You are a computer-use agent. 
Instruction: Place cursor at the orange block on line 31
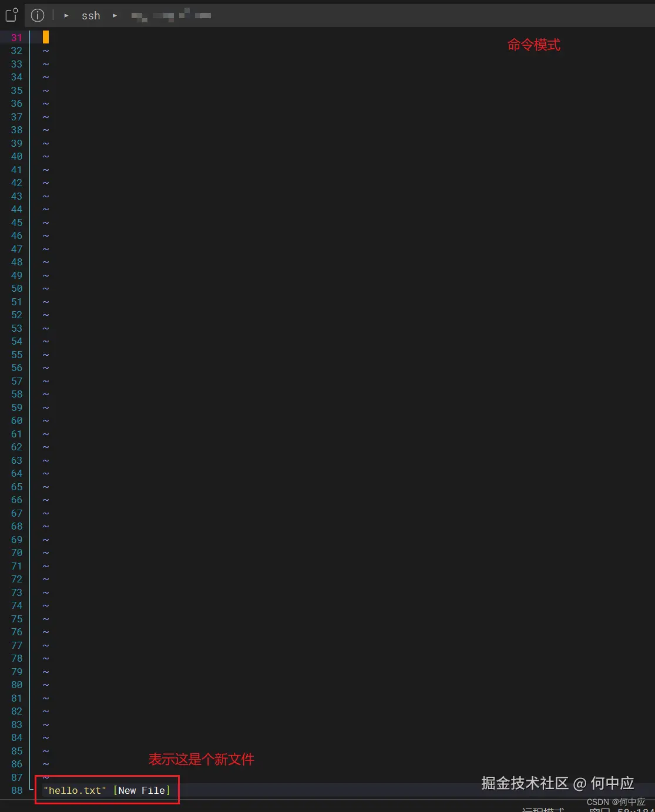click(x=46, y=37)
